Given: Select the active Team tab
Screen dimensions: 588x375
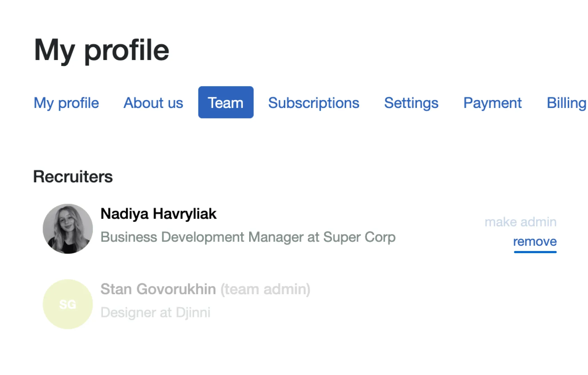Looking at the screenshot, I should [x=226, y=102].
